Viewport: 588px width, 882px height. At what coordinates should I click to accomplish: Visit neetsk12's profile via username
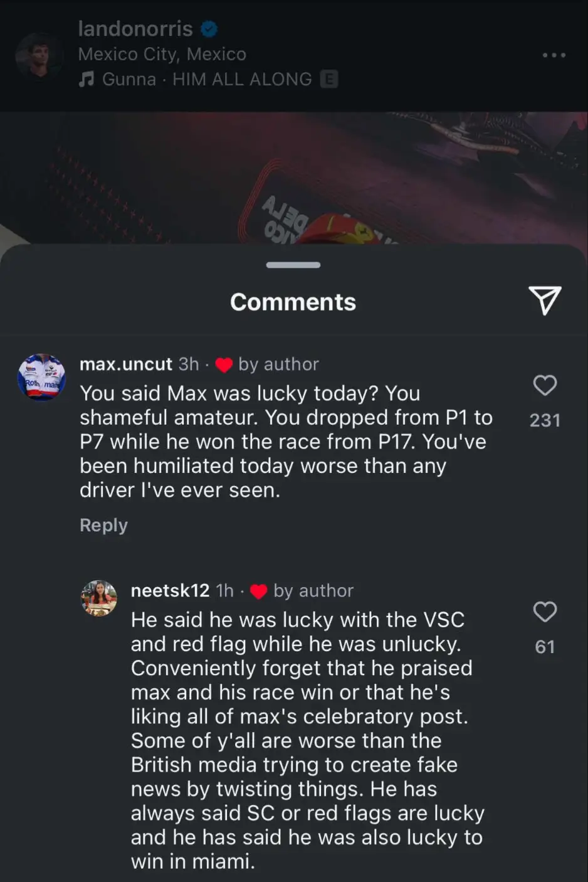point(170,591)
